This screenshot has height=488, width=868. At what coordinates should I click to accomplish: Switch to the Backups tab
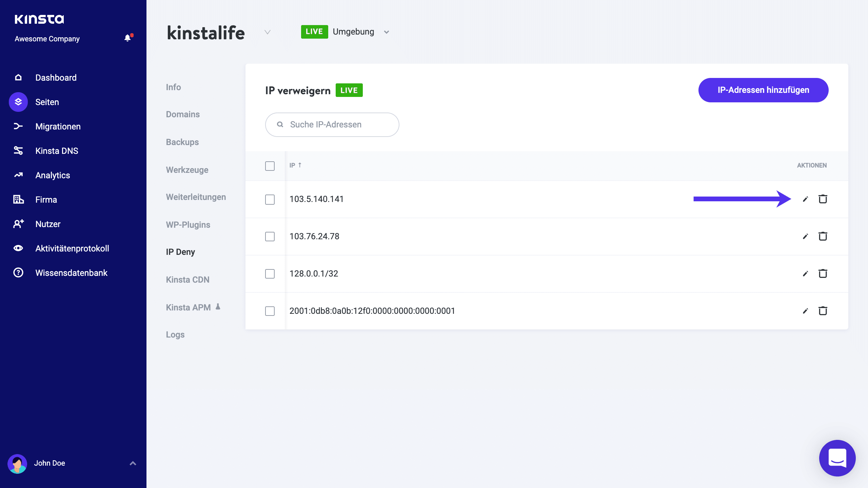pyautogui.click(x=182, y=142)
